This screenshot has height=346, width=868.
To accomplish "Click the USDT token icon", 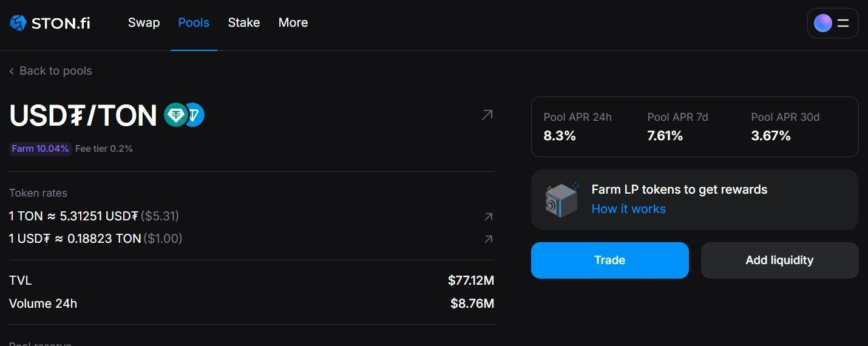I will [176, 115].
